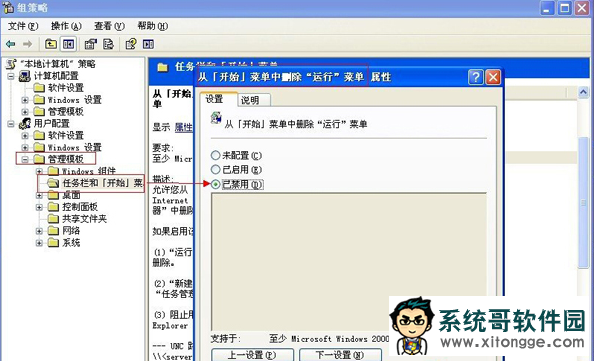This screenshot has height=361, width=594.
Task: Select 软件设置 under 计算机配置
Action: (58, 88)
